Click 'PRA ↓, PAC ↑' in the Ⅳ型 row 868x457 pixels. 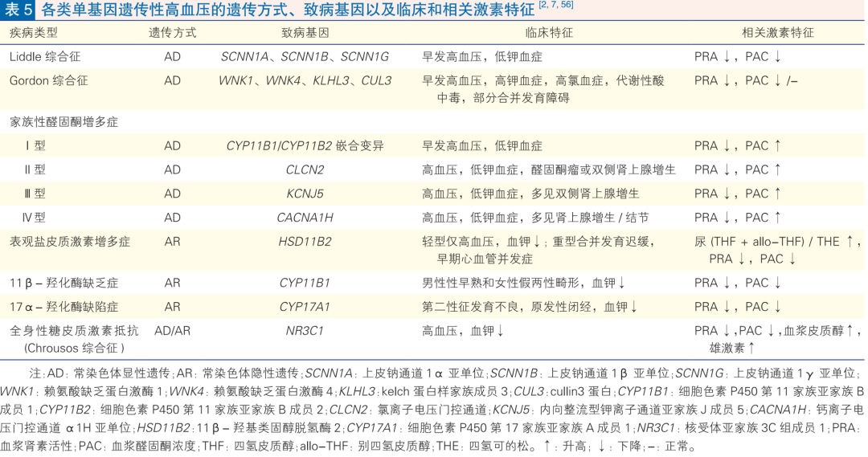(x=738, y=218)
